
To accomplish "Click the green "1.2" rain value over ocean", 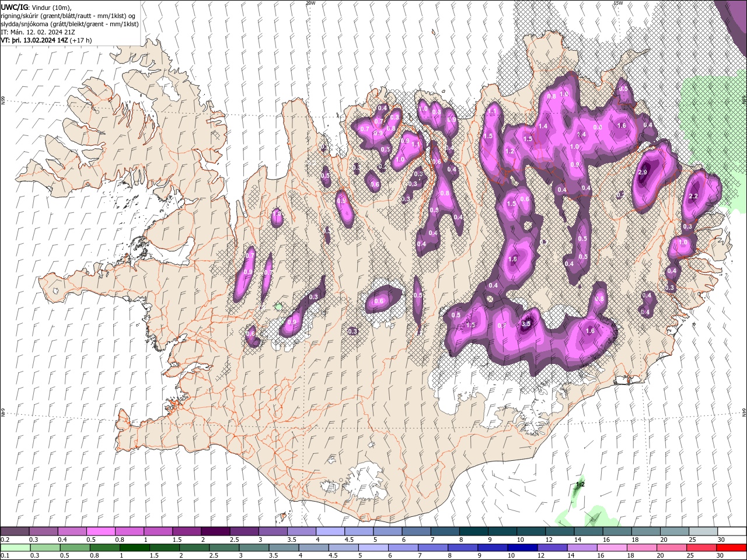I will pyautogui.click(x=580, y=485).
